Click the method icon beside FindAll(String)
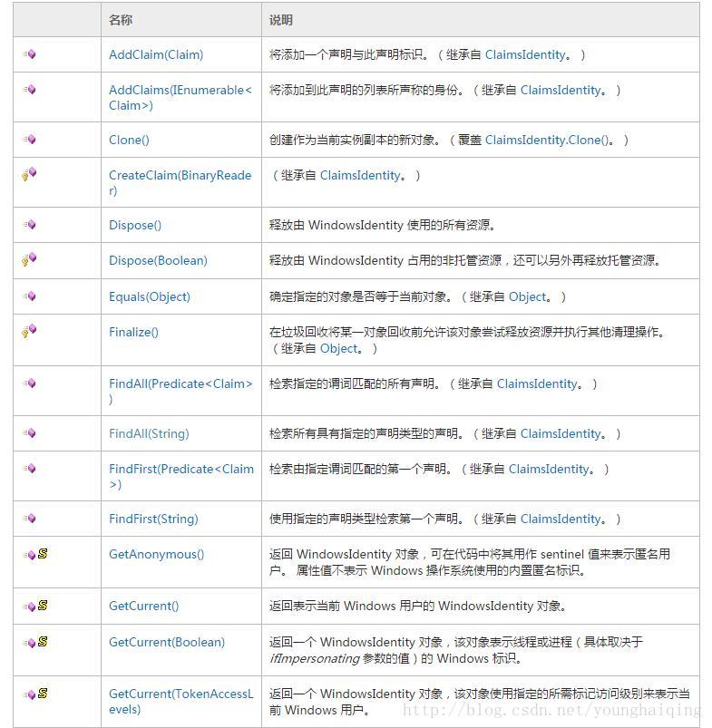This screenshot has height=728, width=712. point(30,433)
